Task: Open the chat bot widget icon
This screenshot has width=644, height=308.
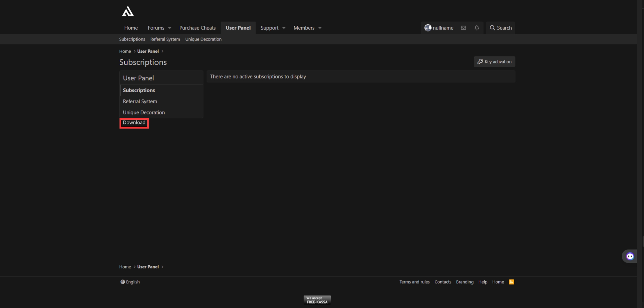Action: [630, 256]
